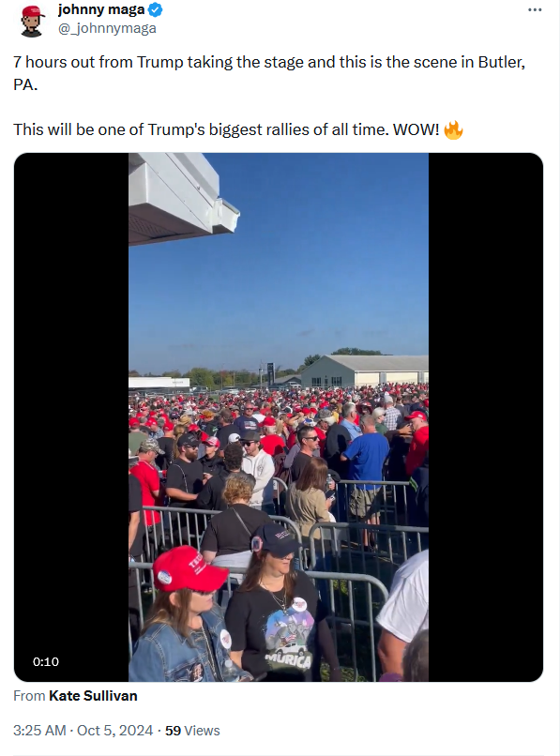The image size is (560, 756).
Task: Click the 0:10 video duration label
Action: pyautogui.click(x=46, y=661)
